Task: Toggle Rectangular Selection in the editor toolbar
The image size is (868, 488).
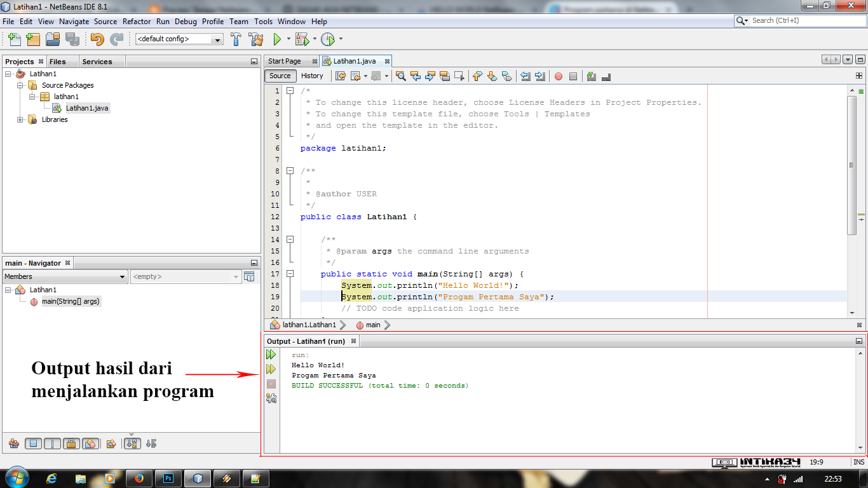Action: pos(459,76)
